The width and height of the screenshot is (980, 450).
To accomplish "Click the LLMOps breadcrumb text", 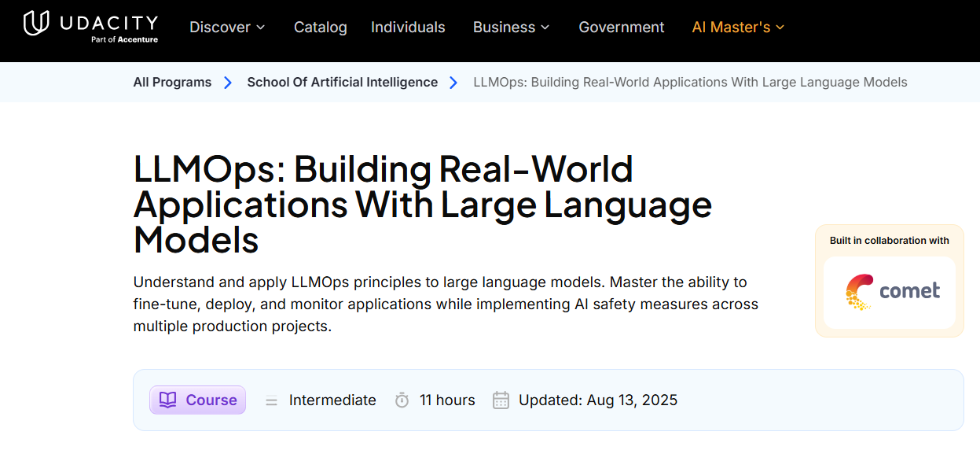I will tap(690, 82).
